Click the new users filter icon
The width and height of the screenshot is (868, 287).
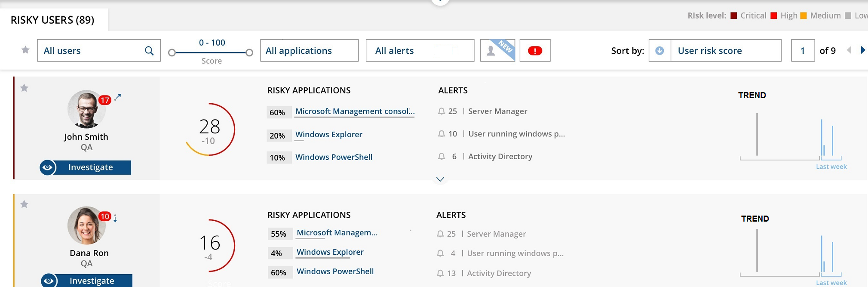pyautogui.click(x=497, y=50)
